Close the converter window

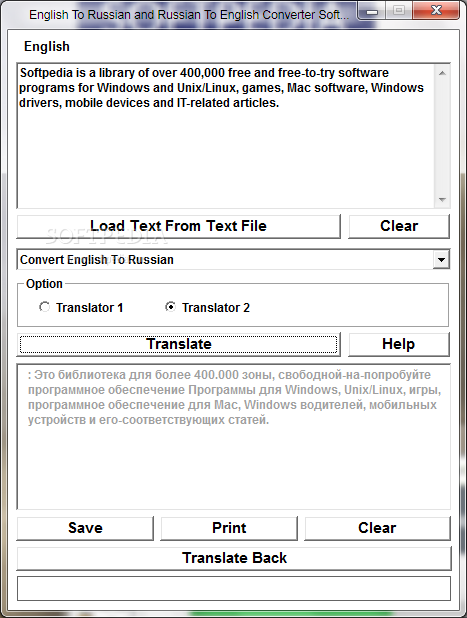[436, 11]
